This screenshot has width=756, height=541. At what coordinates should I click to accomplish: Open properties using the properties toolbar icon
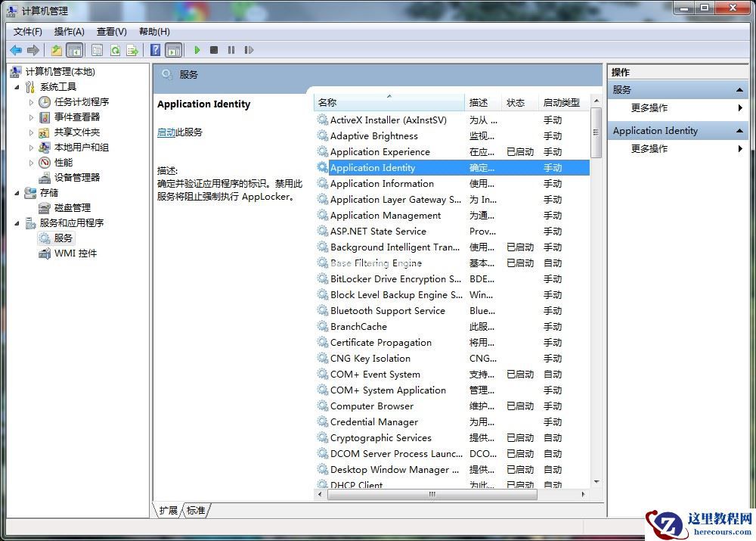(97, 50)
